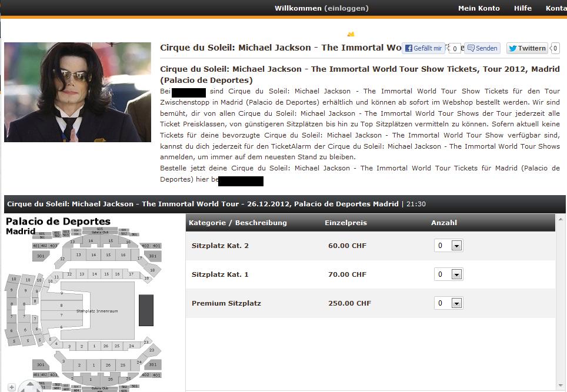
Task: Click the ticket list scrollbar up arrow
Action: pyautogui.click(x=561, y=219)
